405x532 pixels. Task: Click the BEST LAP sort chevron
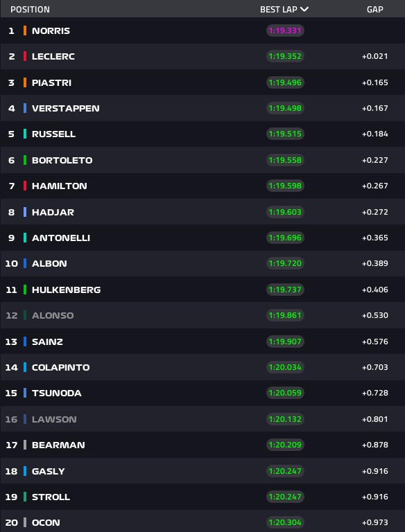pyautogui.click(x=304, y=9)
